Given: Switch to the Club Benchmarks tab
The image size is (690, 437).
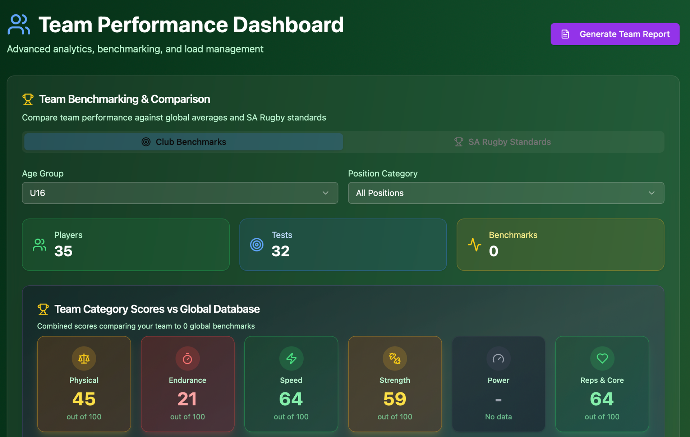Looking at the screenshot, I should pos(184,142).
